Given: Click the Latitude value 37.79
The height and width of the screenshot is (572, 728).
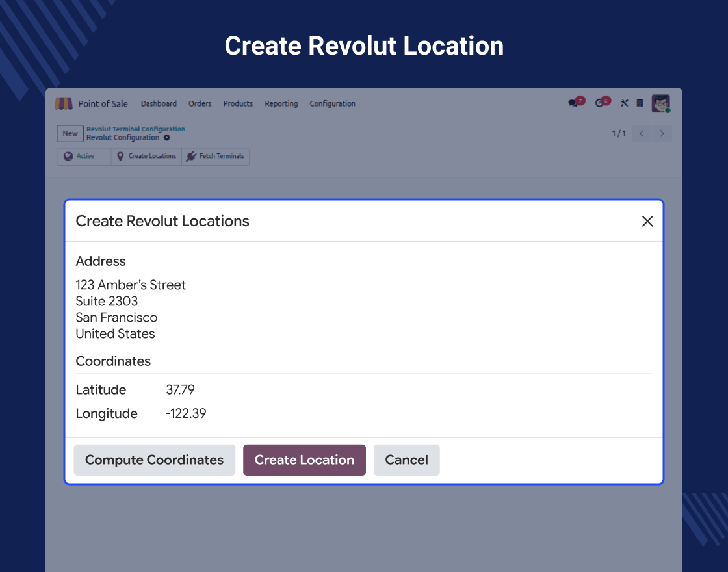Looking at the screenshot, I should 181,389.
